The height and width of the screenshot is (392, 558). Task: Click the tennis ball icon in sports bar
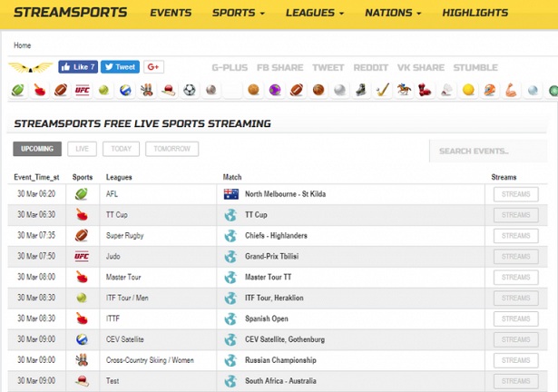click(103, 90)
